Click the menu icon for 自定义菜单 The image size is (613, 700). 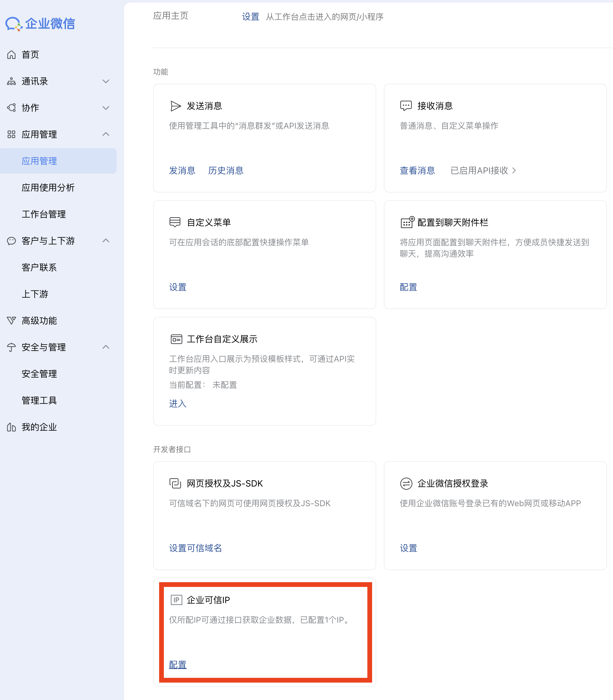pyautogui.click(x=175, y=222)
